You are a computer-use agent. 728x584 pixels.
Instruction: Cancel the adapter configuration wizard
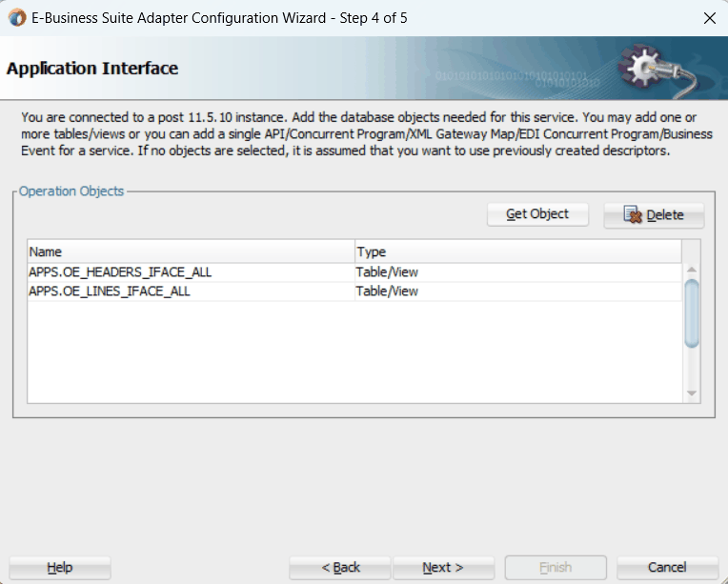667,567
